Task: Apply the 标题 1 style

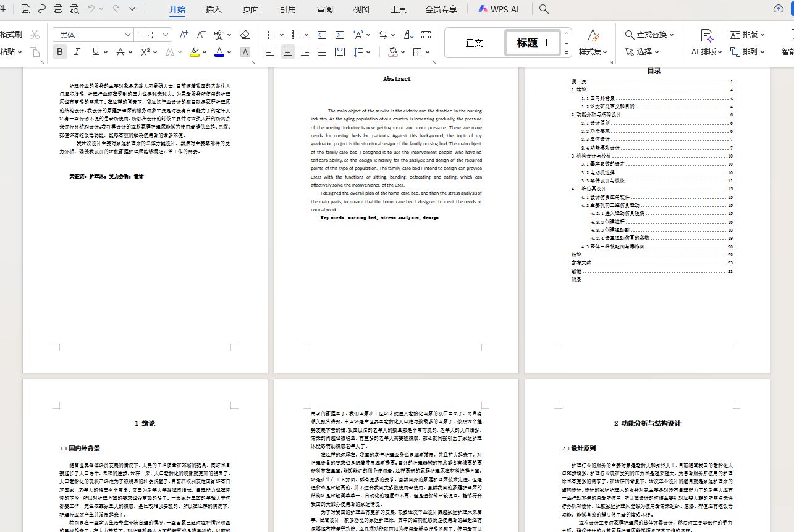Action: click(532, 43)
